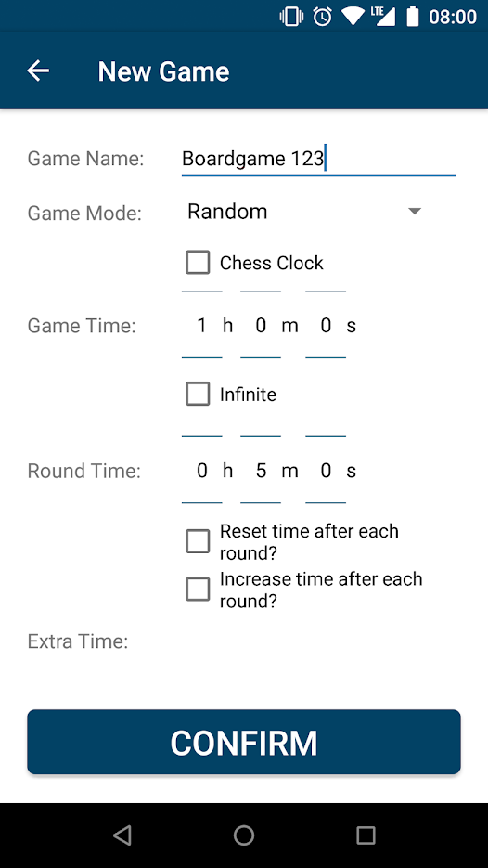Tap the battery status icon
The image size is (488, 868).
[x=413, y=17]
